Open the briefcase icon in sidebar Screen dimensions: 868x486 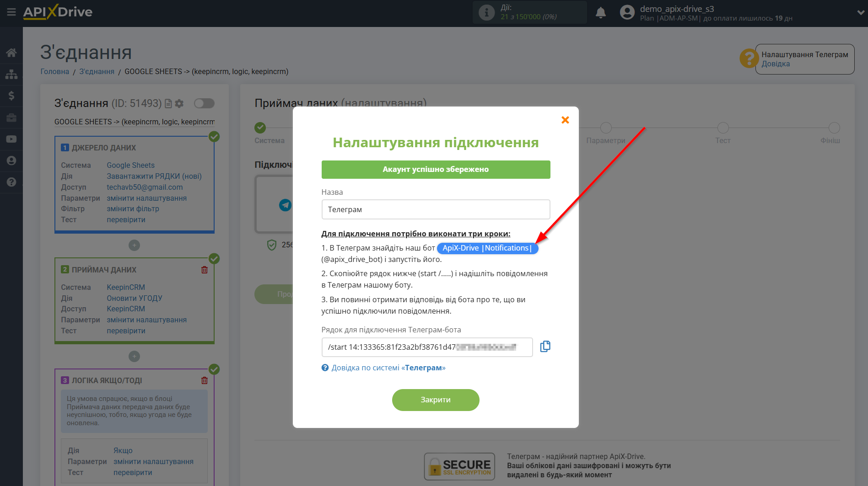click(x=11, y=117)
